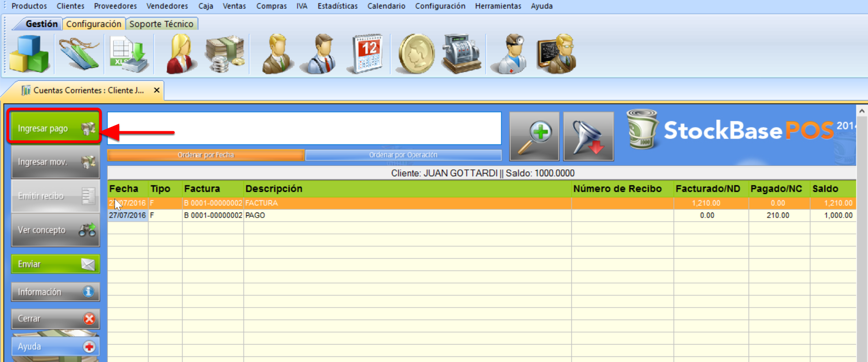Click the doctor with head mirror toolbar icon
Image resolution: width=868 pixels, height=362 pixels.
(510, 54)
